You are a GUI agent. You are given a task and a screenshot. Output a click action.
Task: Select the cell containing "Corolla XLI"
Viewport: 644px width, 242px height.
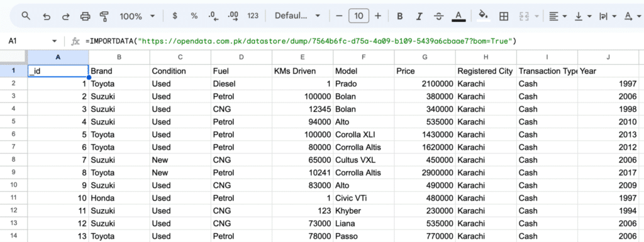pos(364,135)
